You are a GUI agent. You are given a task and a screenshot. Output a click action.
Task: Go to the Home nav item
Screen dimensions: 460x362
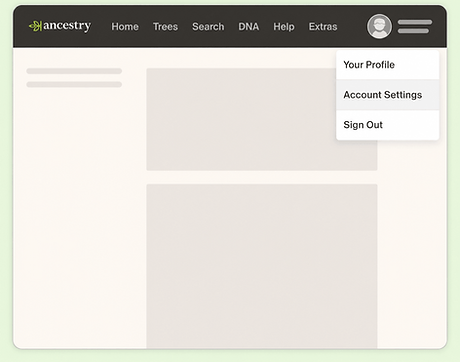pos(125,27)
